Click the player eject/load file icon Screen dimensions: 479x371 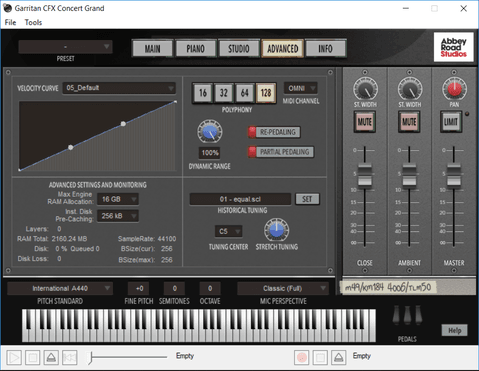(51, 358)
